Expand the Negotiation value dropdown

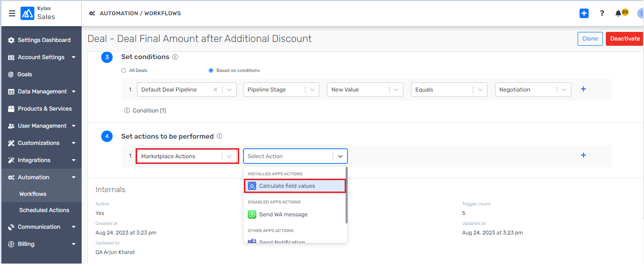[564, 90]
